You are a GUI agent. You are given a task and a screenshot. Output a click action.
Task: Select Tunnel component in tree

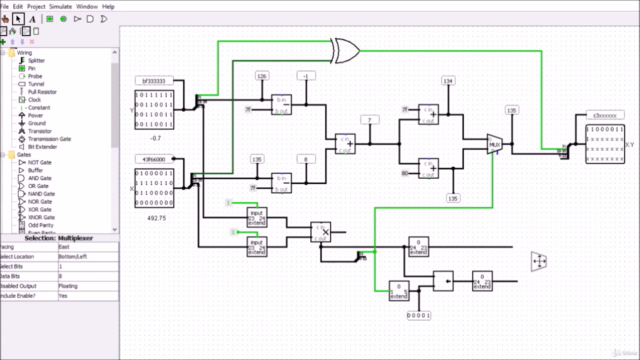pos(36,84)
